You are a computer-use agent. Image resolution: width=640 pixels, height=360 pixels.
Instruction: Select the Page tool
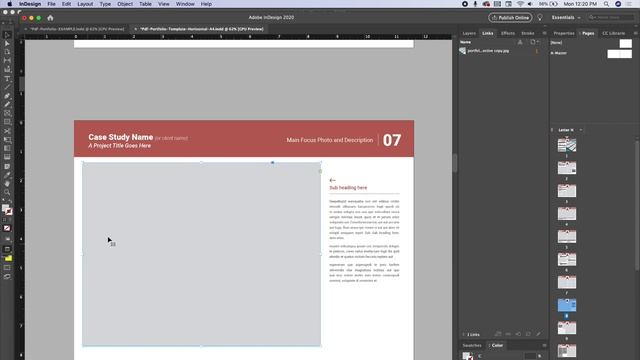[x=7, y=52]
